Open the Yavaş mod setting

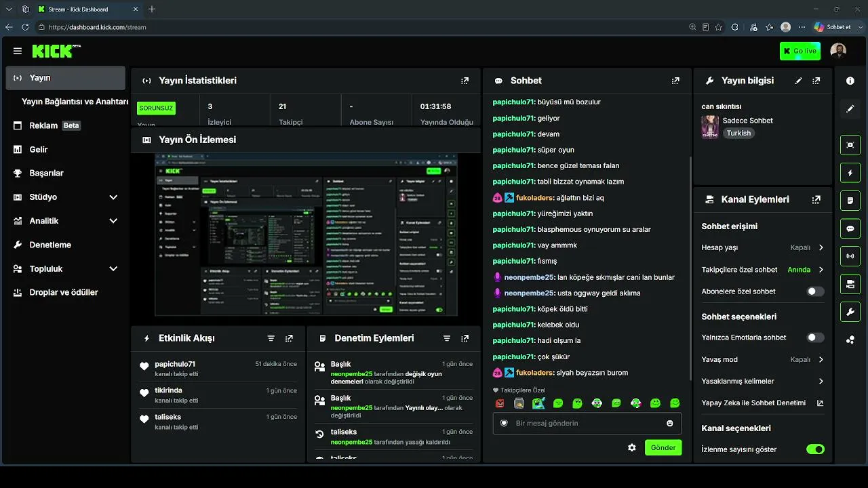pyautogui.click(x=763, y=360)
